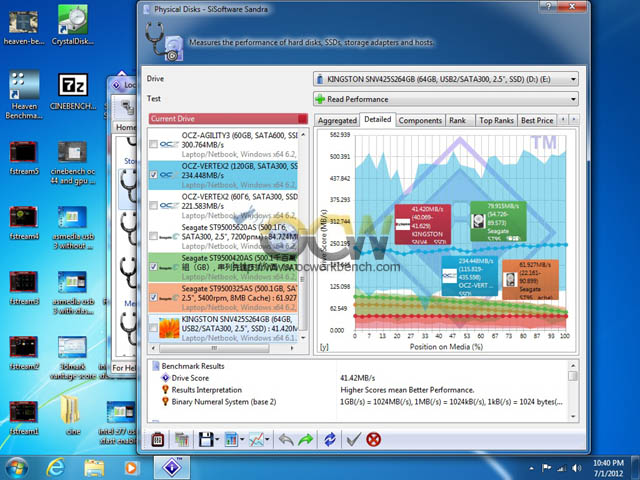Select the fstream5 desktop file

24,158
